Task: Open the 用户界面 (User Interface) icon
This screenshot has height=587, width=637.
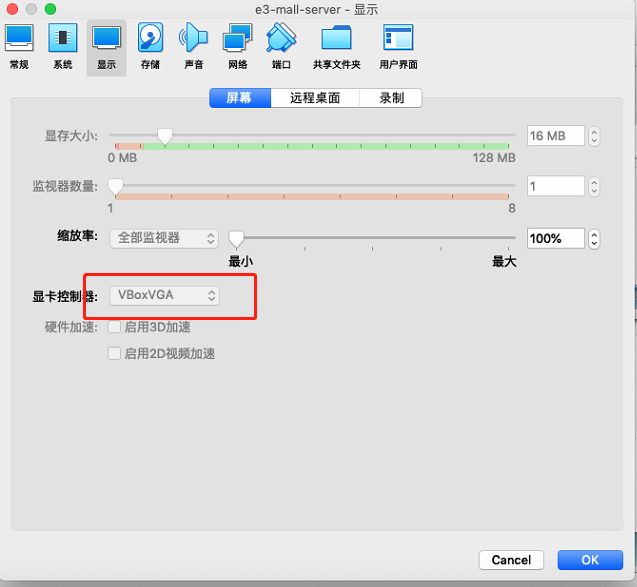Action: [398, 47]
